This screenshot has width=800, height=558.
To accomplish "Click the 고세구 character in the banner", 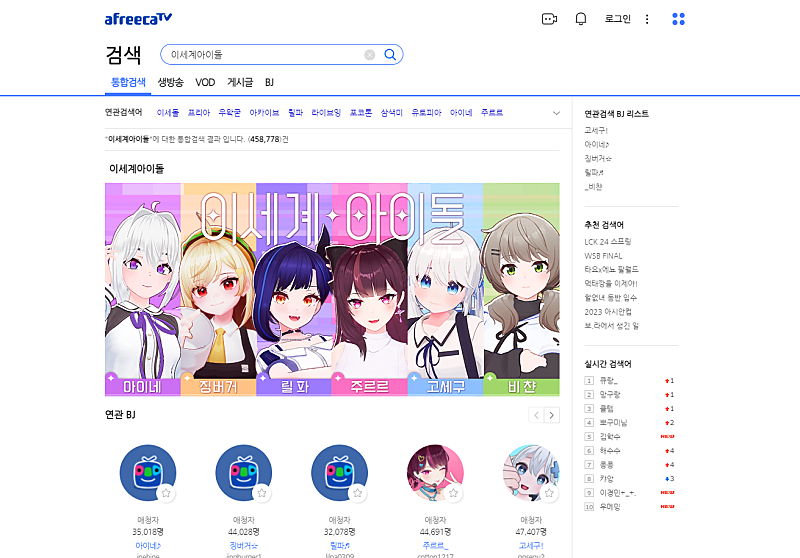I will [445, 290].
